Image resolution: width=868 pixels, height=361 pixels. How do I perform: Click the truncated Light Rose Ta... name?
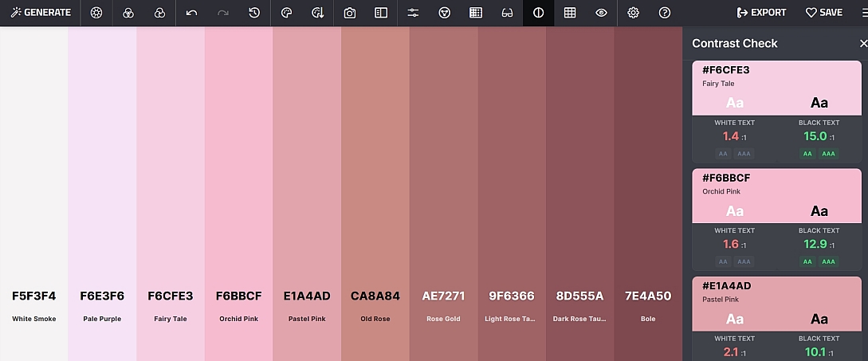(512, 319)
